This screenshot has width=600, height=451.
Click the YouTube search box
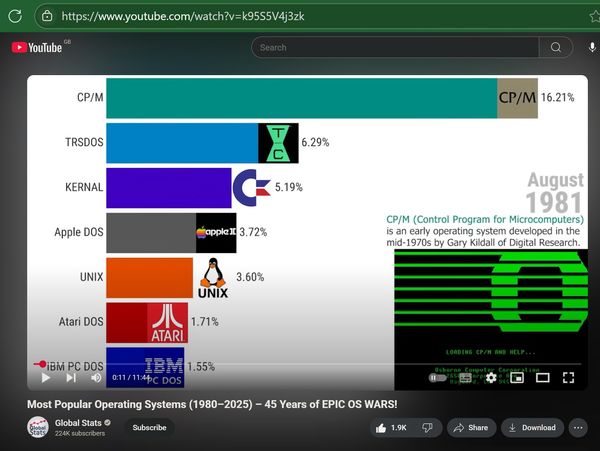pyautogui.click(x=395, y=47)
